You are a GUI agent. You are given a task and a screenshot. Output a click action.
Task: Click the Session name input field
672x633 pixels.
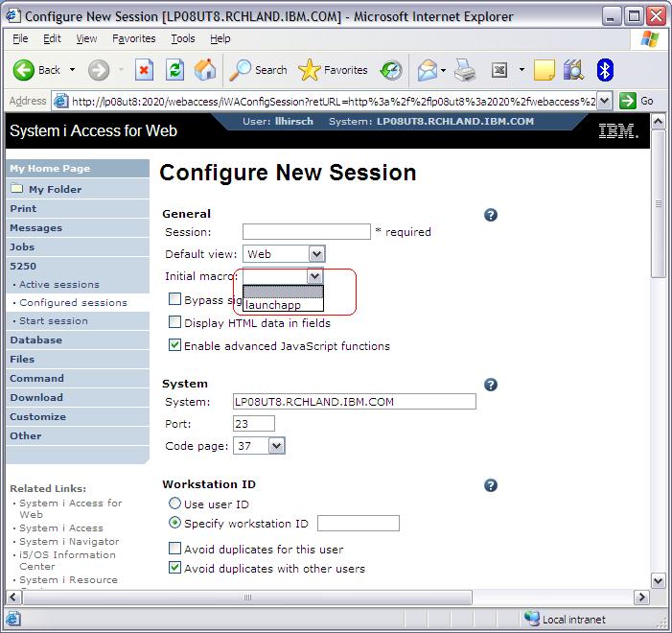click(x=307, y=231)
